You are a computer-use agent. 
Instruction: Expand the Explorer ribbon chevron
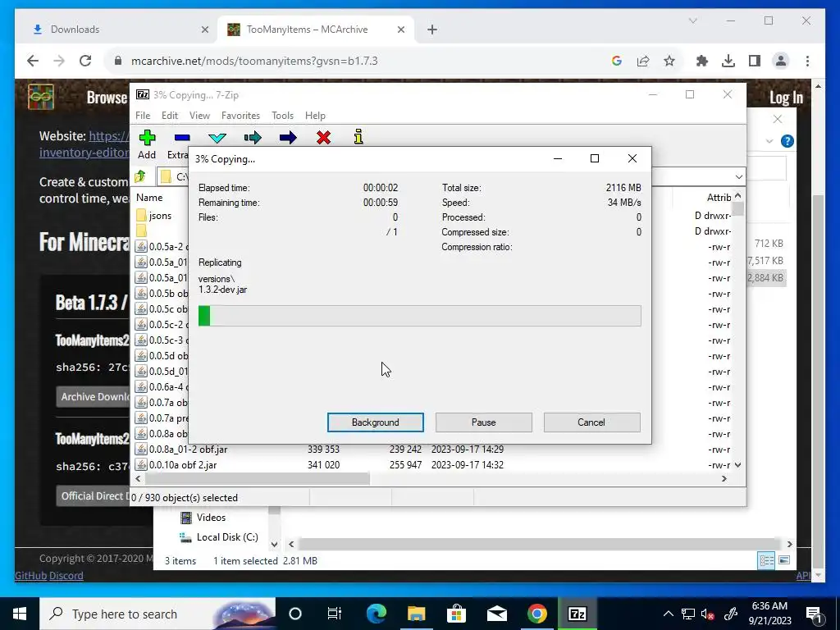pyautogui.click(x=769, y=141)
